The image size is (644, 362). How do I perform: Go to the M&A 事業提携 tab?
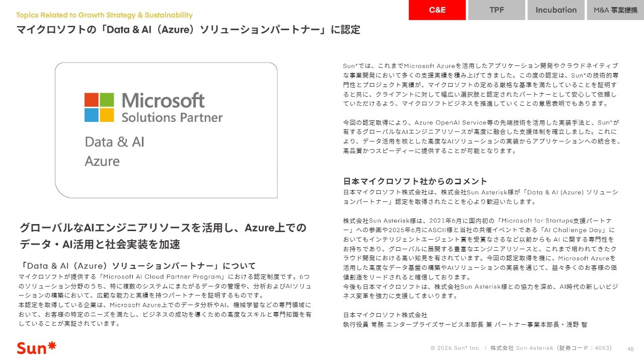coord(615,10)
